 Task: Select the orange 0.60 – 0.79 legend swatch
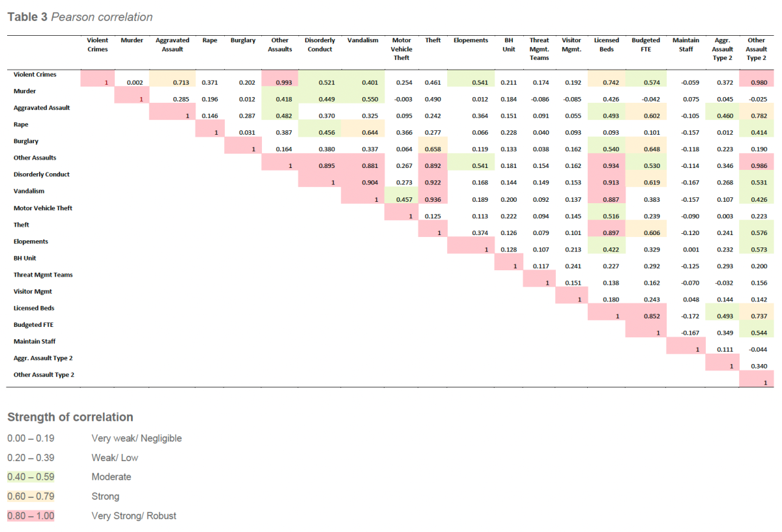click(30, 496)
